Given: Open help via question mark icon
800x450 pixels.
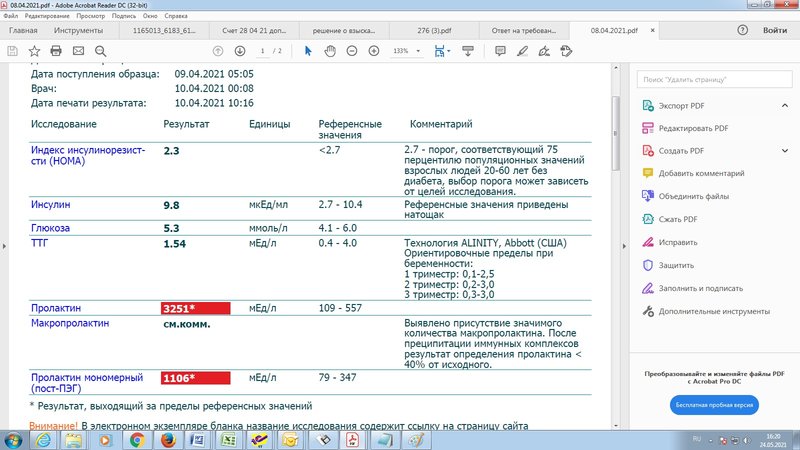Looking at the screenshot, I should 743,30.
